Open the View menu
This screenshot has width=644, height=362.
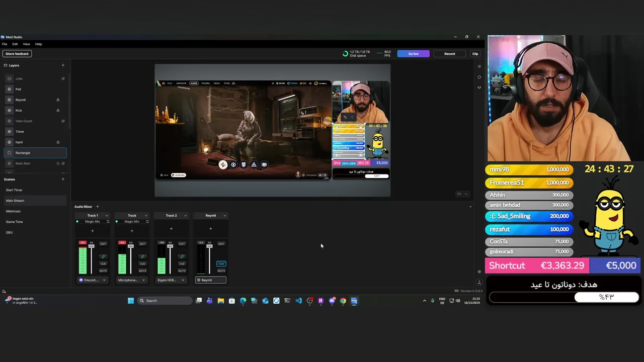(26, 44)
